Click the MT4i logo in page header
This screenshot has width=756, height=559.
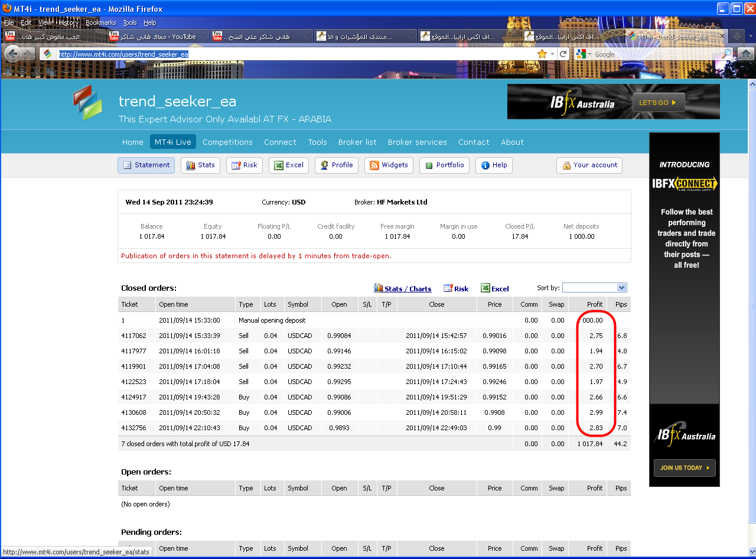(88, 102)
